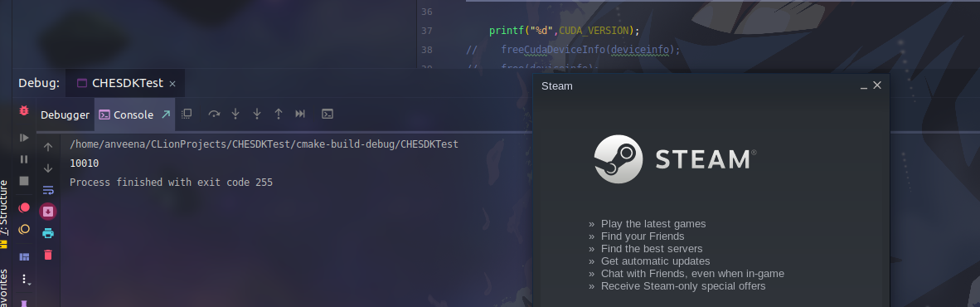980x307 pixels.
Task: Toggle Soft-Wrap in the console gutter
Action: pyautogui.click(x=48, y=190)
